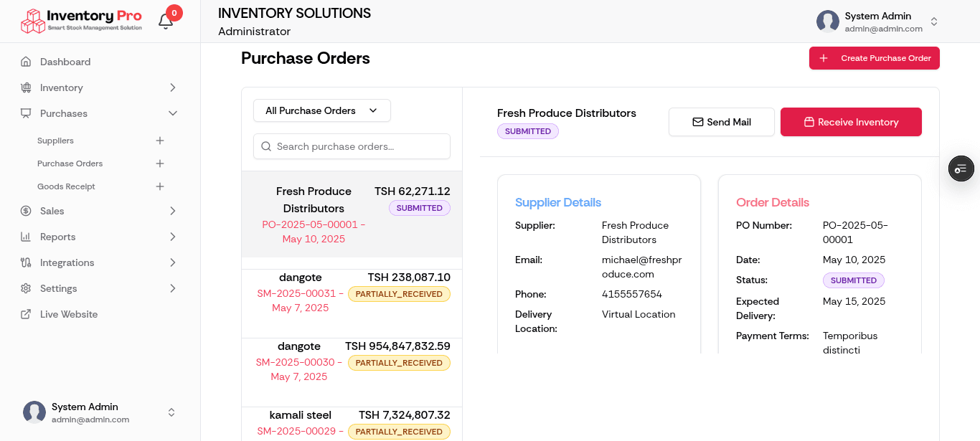Screen dimensions: 980x441
Task: Select the dangote TSH 238,087.10 order
Action: 352,293
